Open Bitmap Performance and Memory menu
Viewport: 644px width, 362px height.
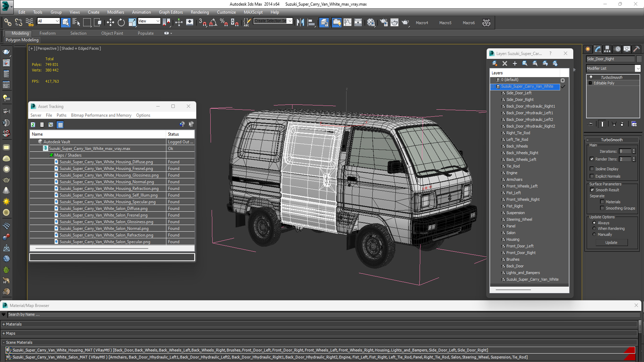pos(101,115)
